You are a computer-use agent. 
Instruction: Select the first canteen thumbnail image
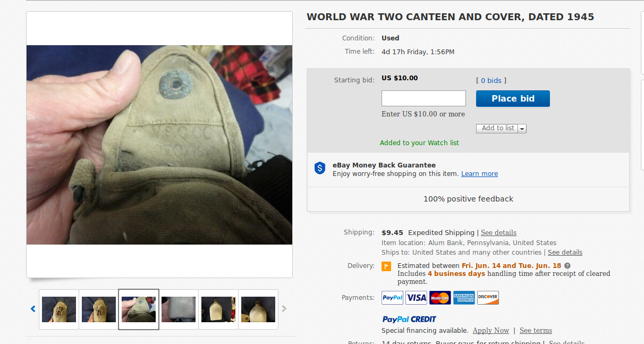click(x=59, y=309)
